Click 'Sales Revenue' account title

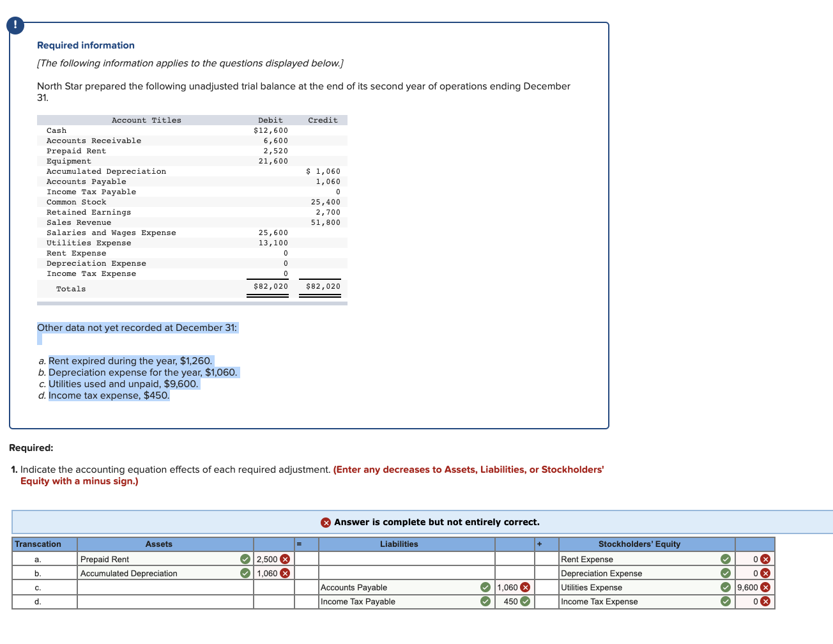click(79, 222)
